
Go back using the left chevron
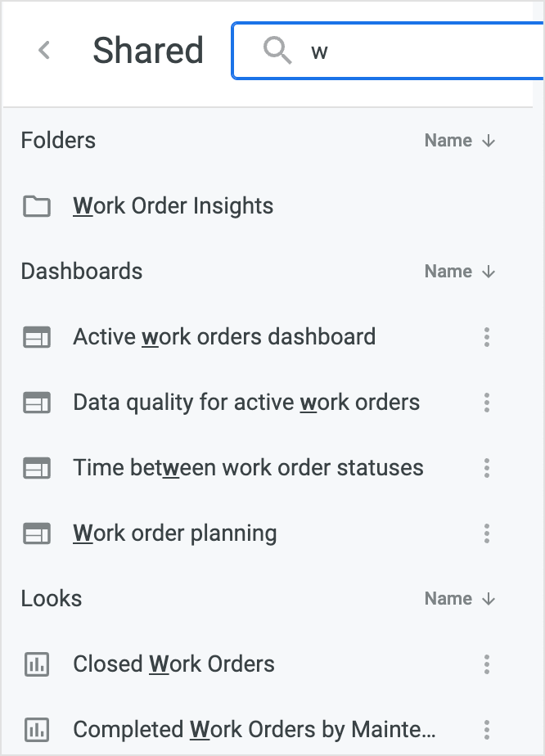tap(44, 50)
